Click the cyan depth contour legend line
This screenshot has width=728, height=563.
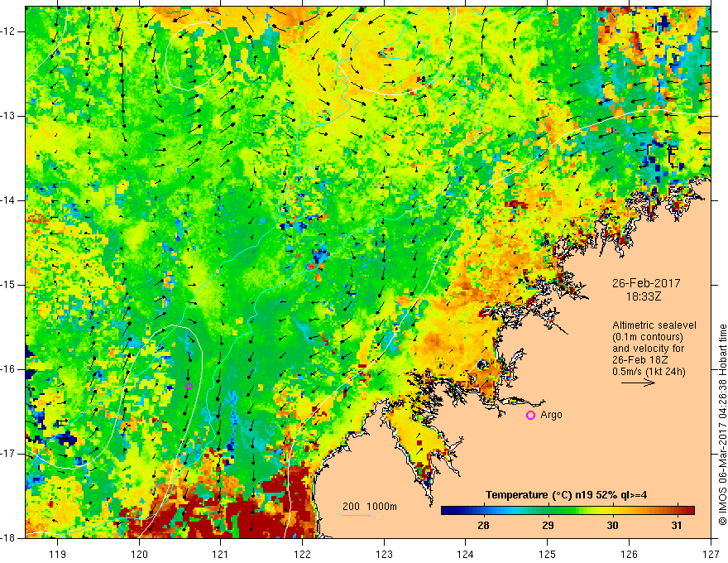(357, 515)
